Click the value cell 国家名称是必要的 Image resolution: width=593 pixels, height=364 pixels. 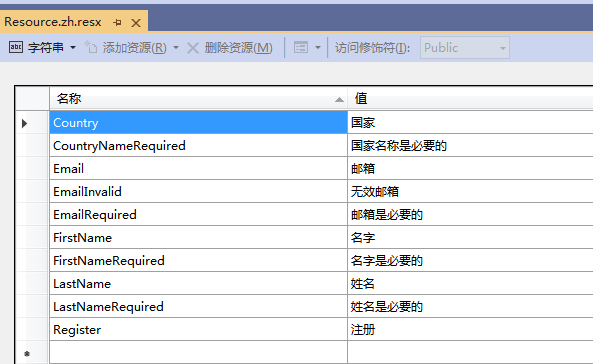point(470,145)
